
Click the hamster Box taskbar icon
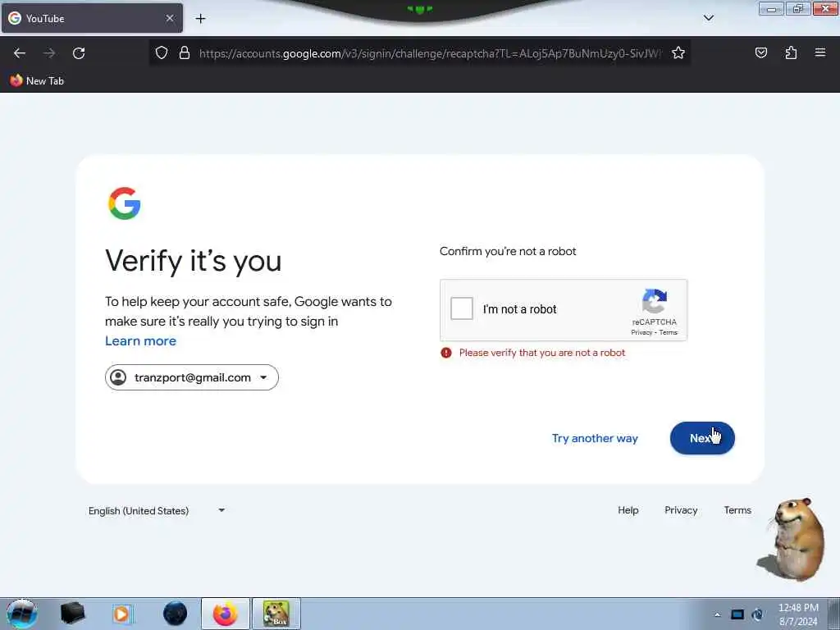tap(276, 614)
